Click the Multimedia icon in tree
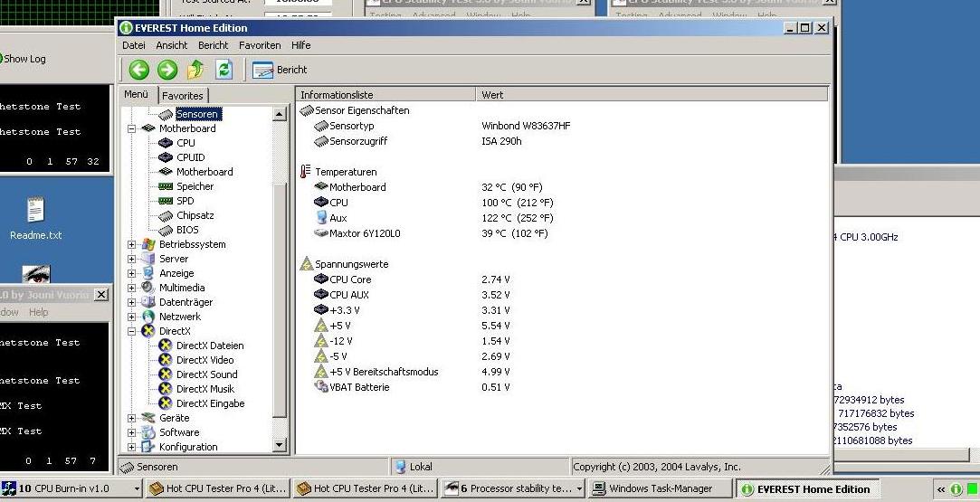This screenshot has width=980, height=502. click(148, 288)
